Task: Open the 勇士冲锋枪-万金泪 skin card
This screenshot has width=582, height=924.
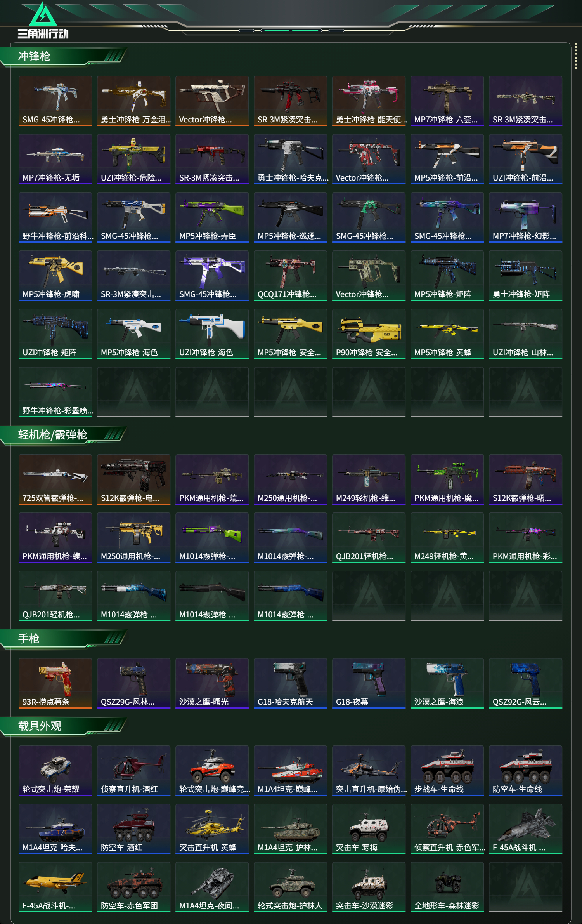Action: coord(133,101)
